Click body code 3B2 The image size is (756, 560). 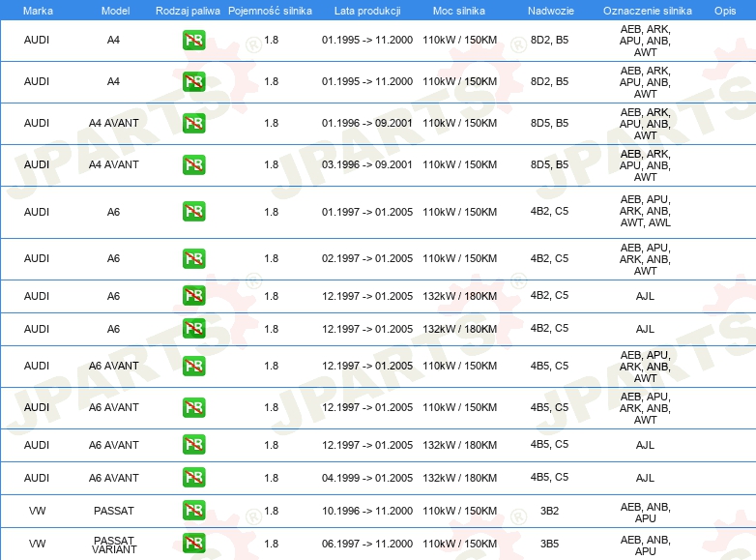(549, 511)
